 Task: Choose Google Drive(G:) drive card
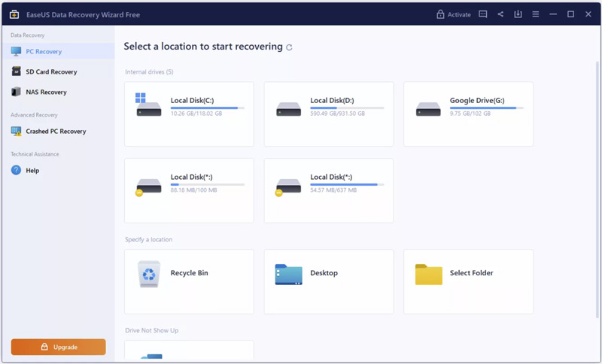click(468, 114)
